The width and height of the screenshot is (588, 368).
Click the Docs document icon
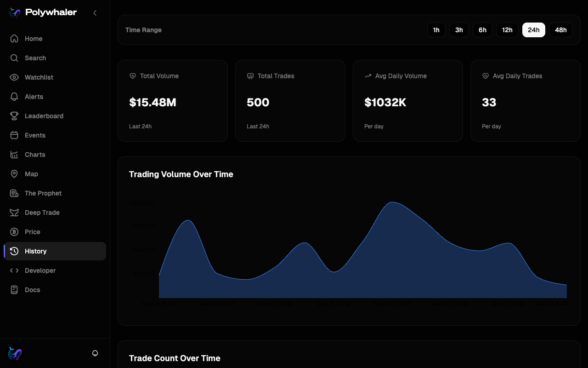[x=14, y=290]
